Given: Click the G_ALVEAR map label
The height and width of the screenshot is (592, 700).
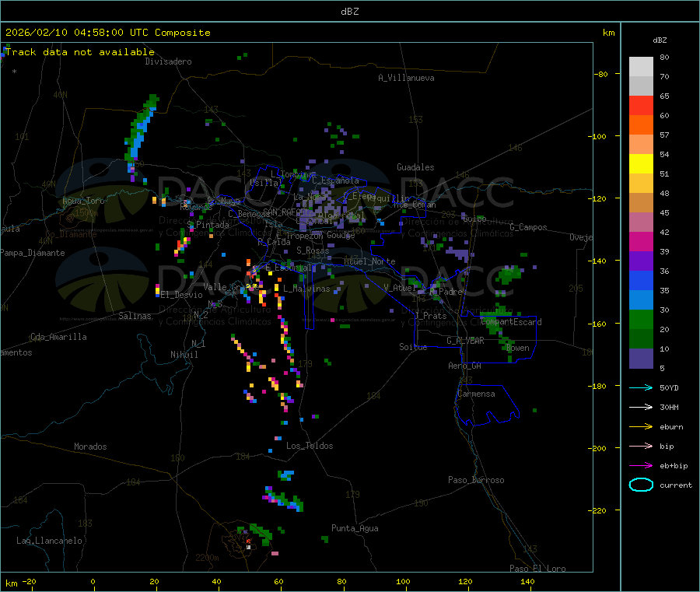Looking at the screenshot, I should coord(465,341).
